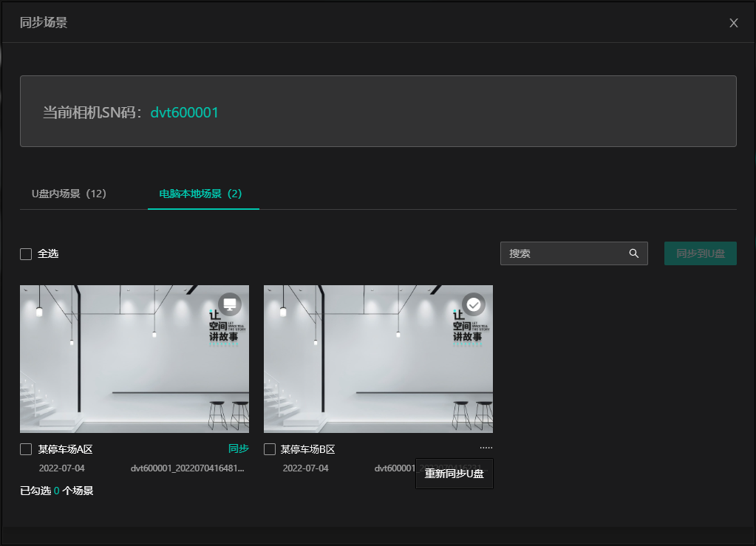Image resolution: width=756 pixels, height=546 pixels.
Task: Open the 某停车场B区 scene thumbnail
Action: click(x=378, y=359)
